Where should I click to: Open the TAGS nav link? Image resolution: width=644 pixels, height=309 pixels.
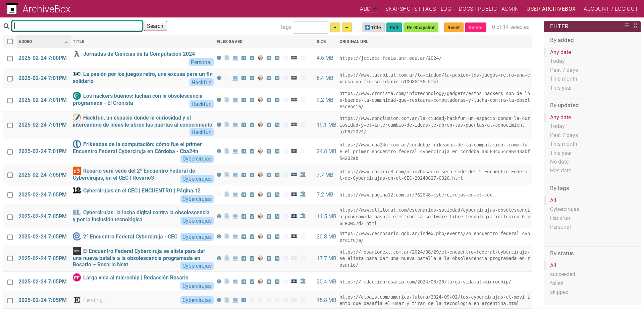pos(429,9)
